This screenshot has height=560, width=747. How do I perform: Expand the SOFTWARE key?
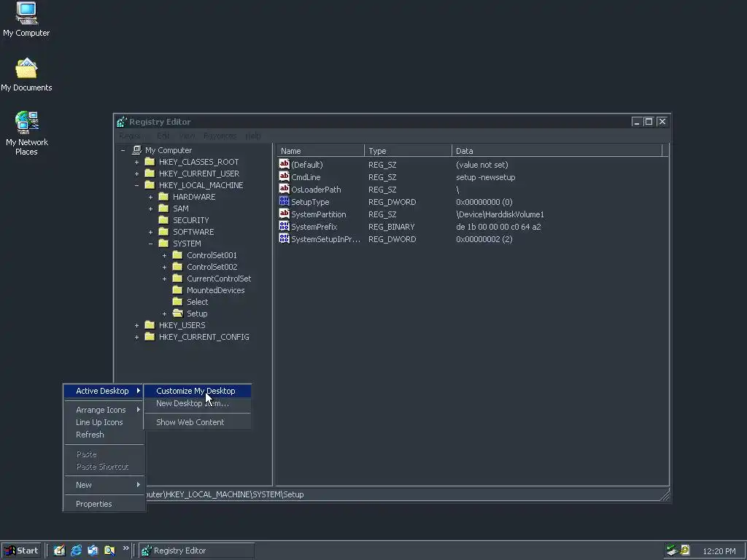(x=150, y=232)
